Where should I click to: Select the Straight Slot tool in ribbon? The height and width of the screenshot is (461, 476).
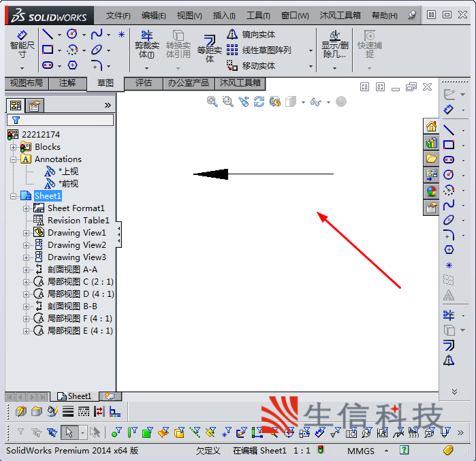(48, 65)
